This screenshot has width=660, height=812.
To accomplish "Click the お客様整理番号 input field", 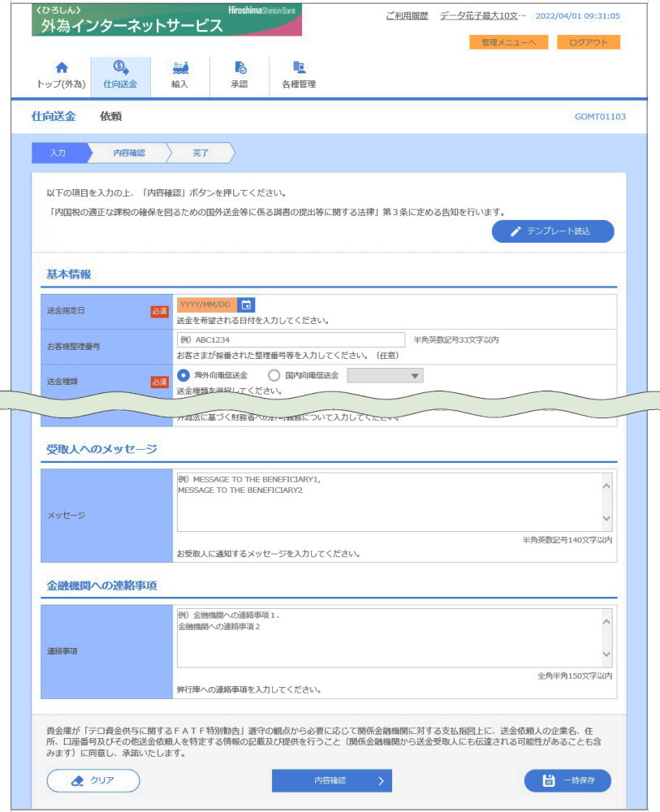I will click(290, 339).
